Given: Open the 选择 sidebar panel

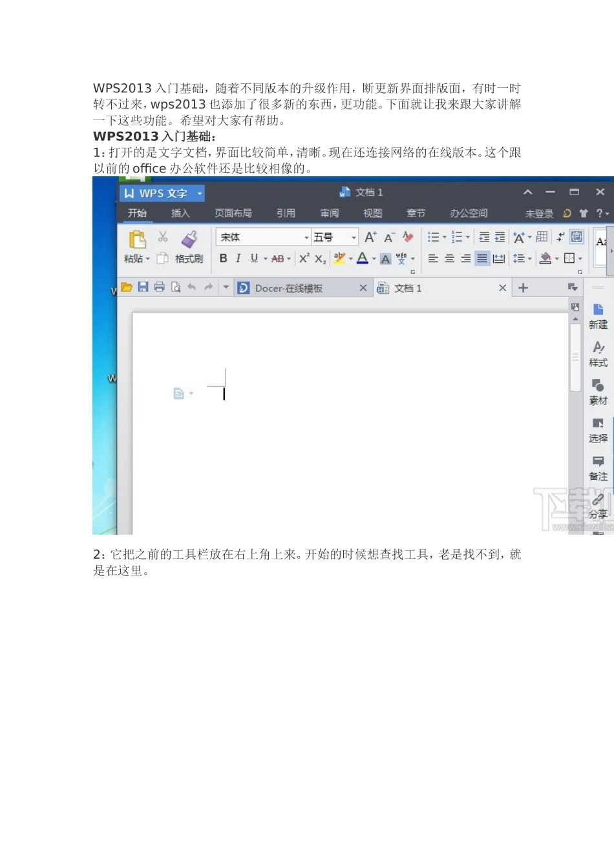Looking at the screenshot, I should point(598,431).
